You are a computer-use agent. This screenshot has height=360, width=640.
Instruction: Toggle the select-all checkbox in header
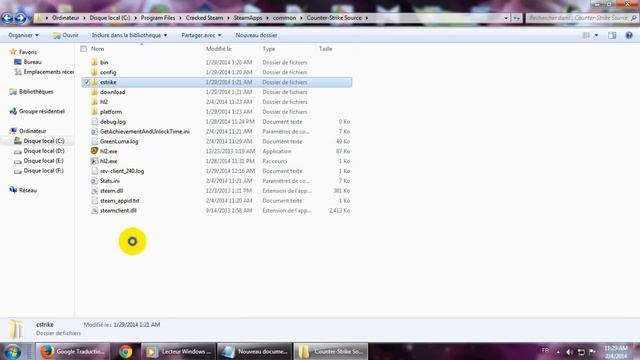(x=84, y=49)
